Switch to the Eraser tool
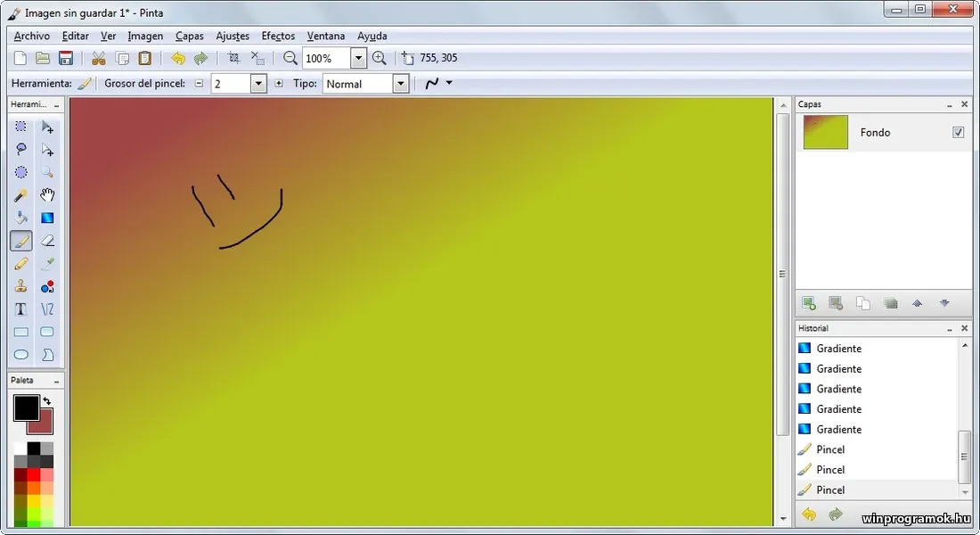This screenshot has width=980, height=535. tap(47, 240)
